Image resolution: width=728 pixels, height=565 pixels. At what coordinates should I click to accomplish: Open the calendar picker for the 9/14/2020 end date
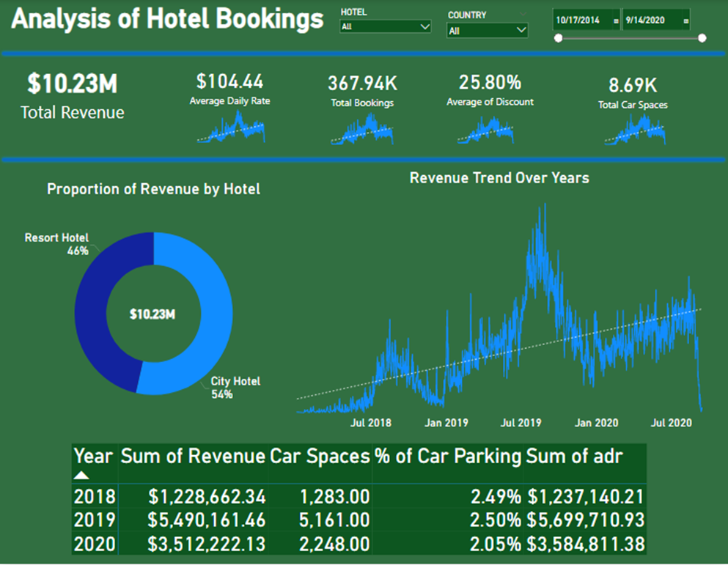click(685, 21)
